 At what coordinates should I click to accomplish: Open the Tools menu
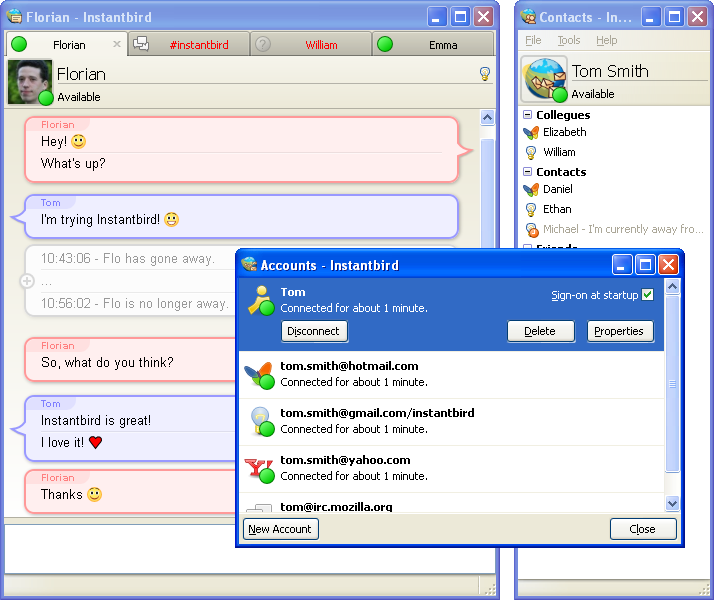[569, 41]
